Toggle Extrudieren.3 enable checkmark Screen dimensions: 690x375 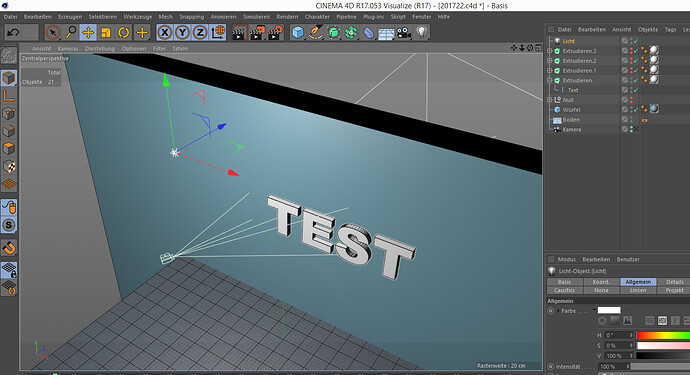[636, 51]
